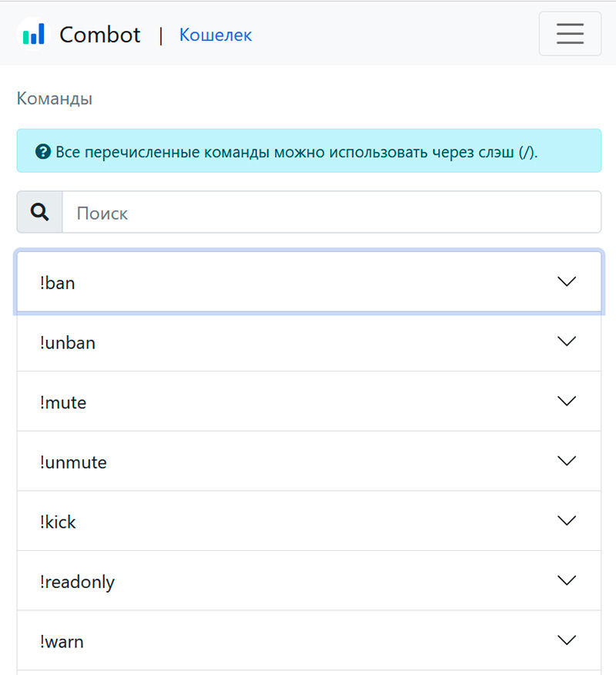This screenshot has height=675, width=616.
Task: Click the Combot brand name
Action: click(x=100, y=35)
